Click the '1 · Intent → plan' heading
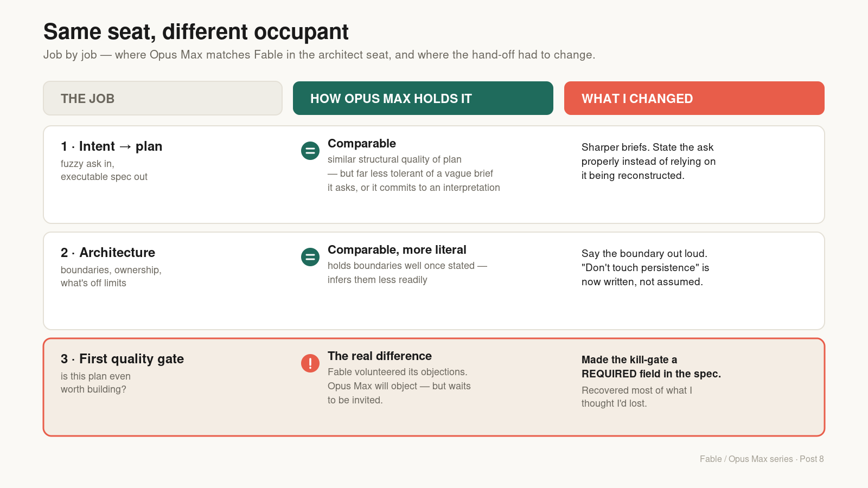The image size is (868, 488). coord(112,146)
